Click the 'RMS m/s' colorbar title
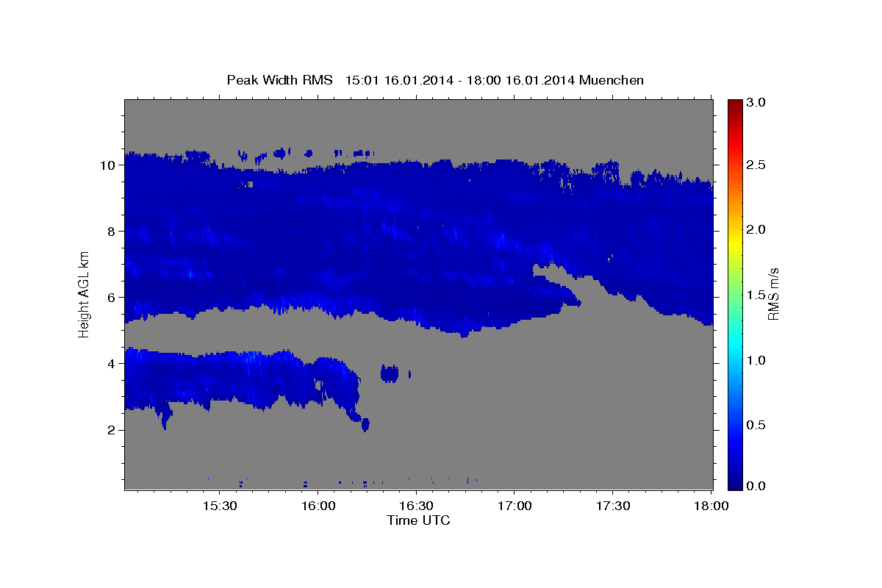This screenshot has width=882, height=588. 773,294
